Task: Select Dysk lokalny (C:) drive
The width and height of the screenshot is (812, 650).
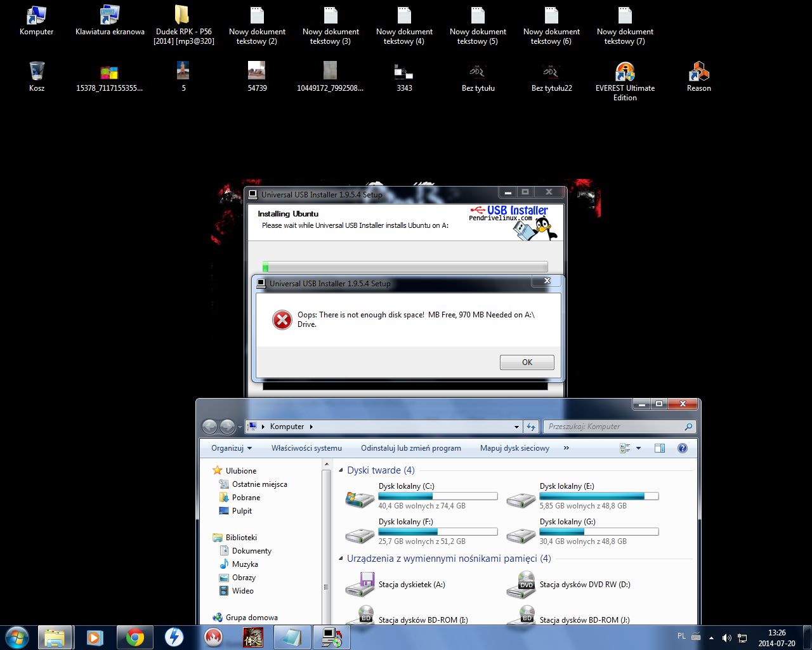Action: (421, 496)
